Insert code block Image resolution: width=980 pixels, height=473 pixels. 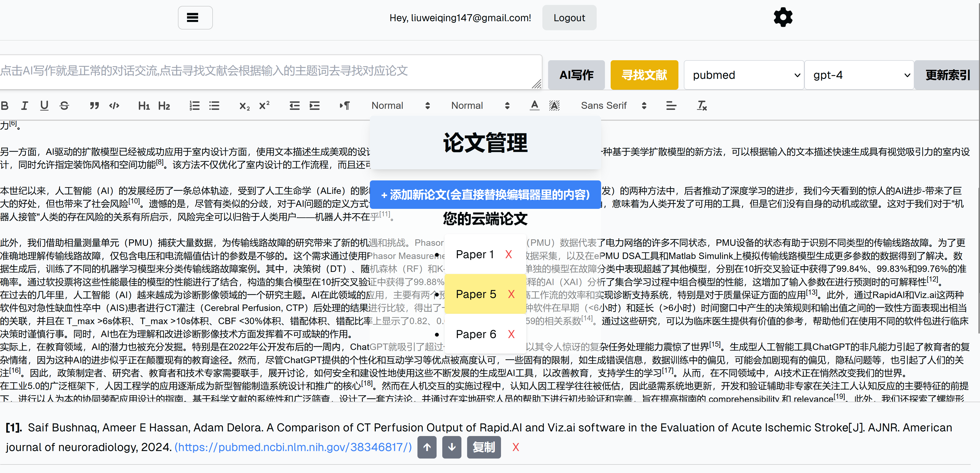(114, 106)
